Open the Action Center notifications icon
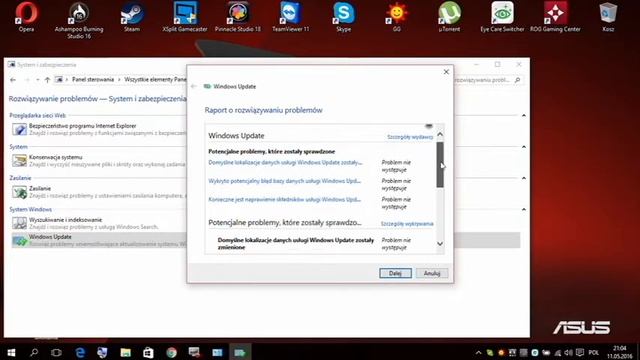640x360 pixels. pyautogui.click(x=580, y=353)
